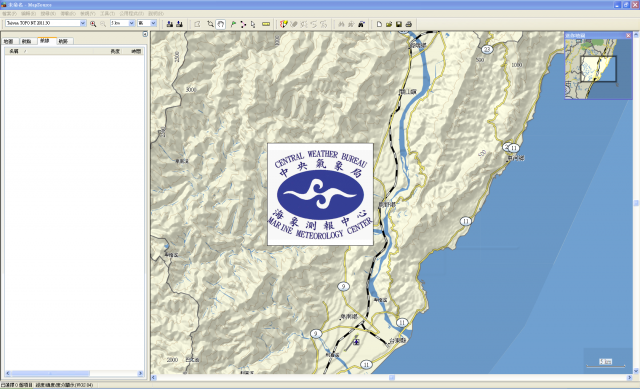Select the yellow distance measure tool

266,24
